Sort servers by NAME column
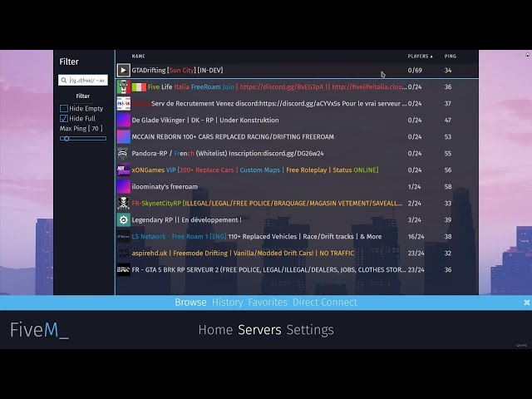Screen dimensions: 532x399 [139, 57]
